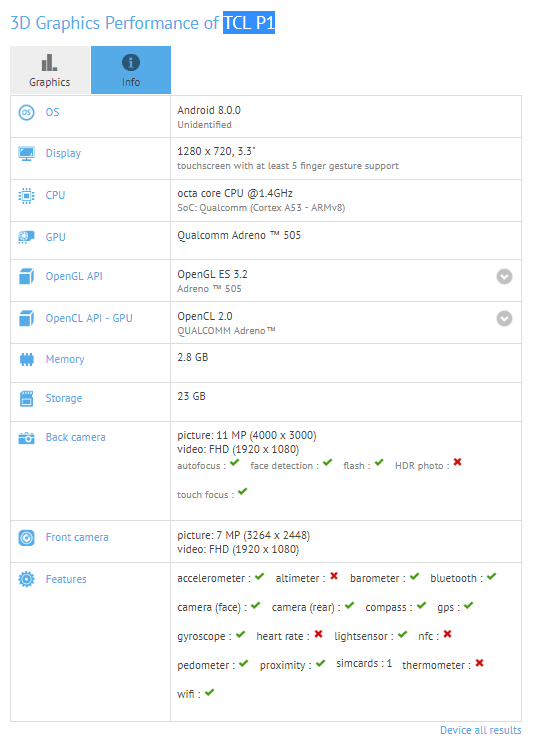Click the Front camera icon
This screenshot has width=533, height=743.
(x=27, y=538)
